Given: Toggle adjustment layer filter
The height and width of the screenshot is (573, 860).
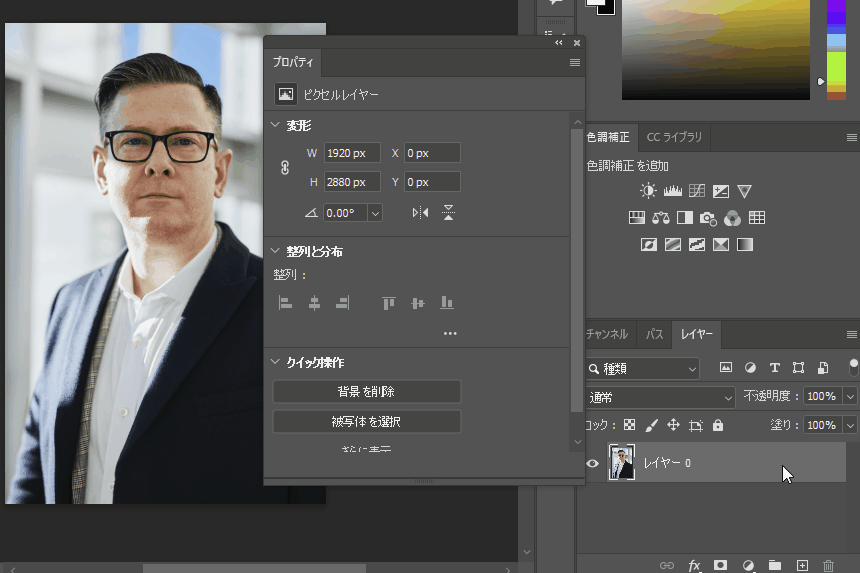Looking at the screenshot, I should [750, 367].
